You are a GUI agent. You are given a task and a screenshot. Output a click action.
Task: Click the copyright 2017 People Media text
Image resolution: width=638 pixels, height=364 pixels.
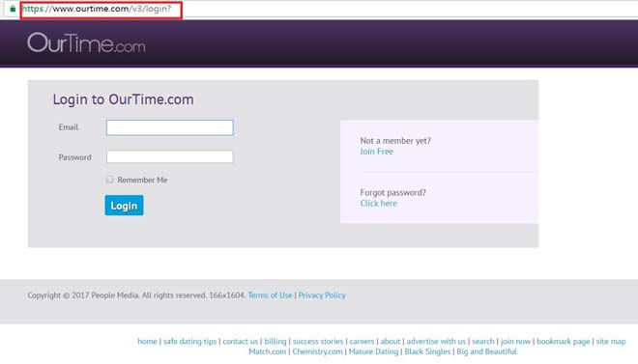(136, 295)
